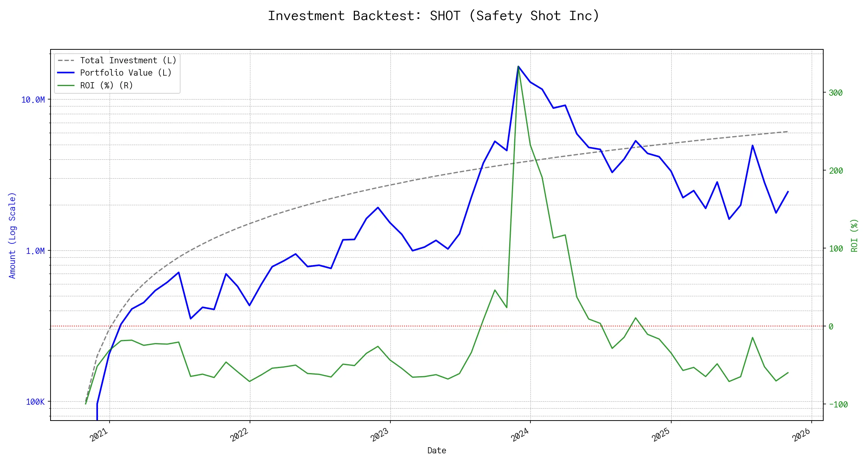Click the 2021 x-axis tick label
868x463 pixels.
(x=99, y=435)
